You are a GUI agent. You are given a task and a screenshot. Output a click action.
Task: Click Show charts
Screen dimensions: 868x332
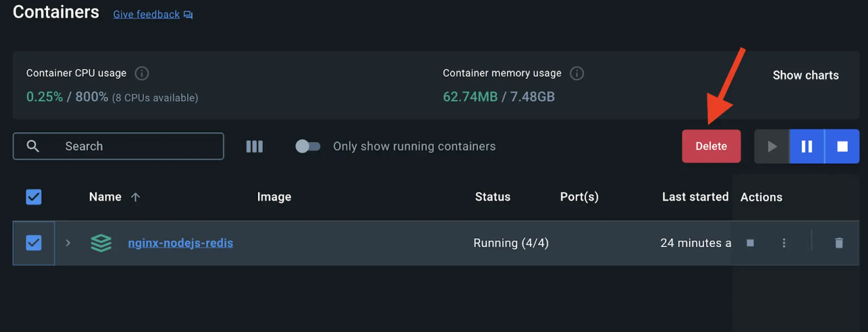pyautogui.click(x=805, y=75)
